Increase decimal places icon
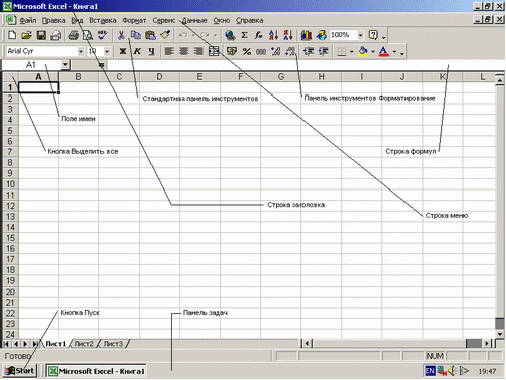The width and height of the screenshot is (506, 380). [x=276, y=51]
